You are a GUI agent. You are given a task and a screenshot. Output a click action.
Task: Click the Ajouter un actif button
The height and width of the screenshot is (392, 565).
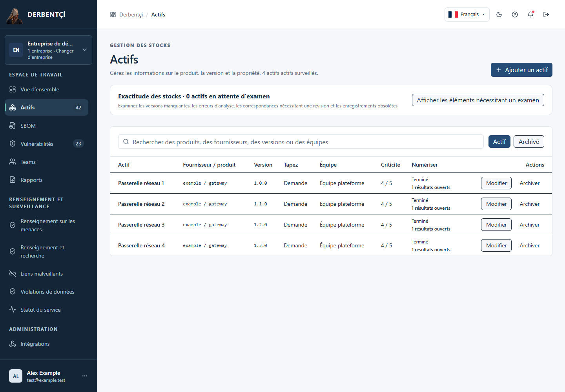pos(521,70)
